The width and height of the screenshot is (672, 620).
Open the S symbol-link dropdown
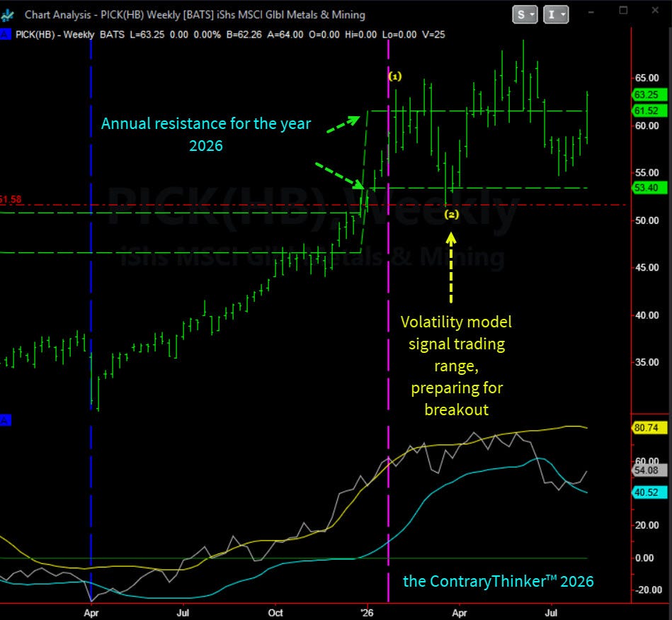point(525,15)
